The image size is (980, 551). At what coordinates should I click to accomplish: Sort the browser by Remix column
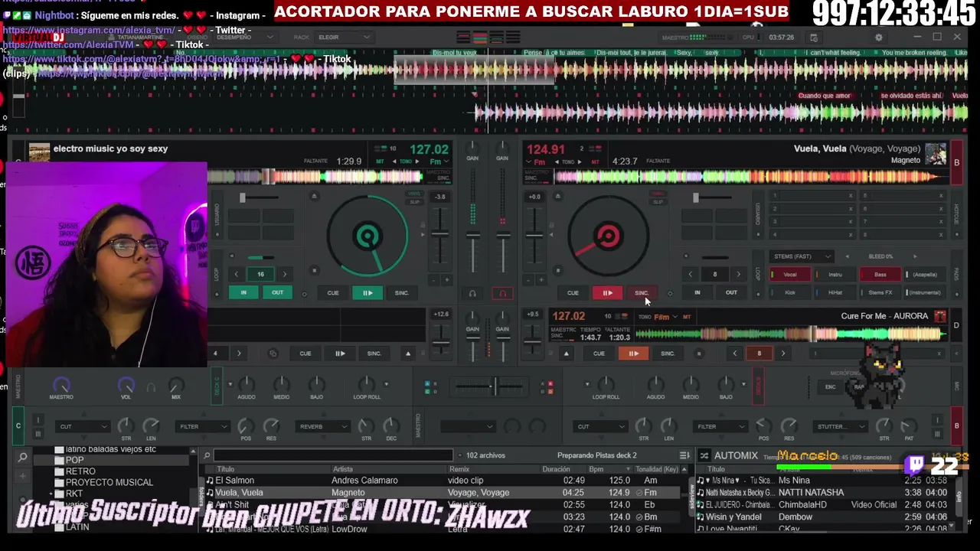pos(459,469)
